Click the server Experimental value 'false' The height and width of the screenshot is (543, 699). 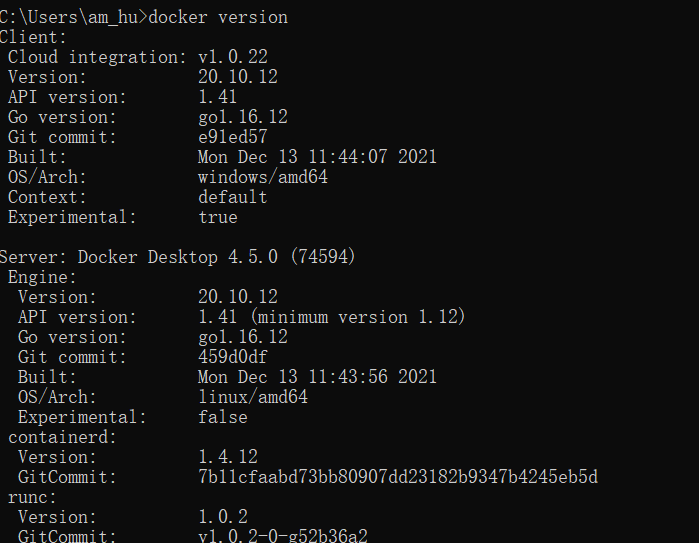(223, 417)
